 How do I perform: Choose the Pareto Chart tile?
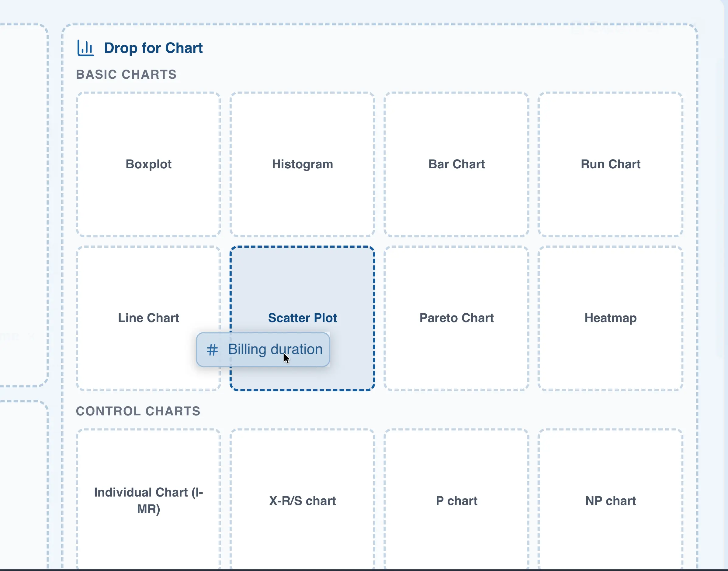click(x=456, y=318)
